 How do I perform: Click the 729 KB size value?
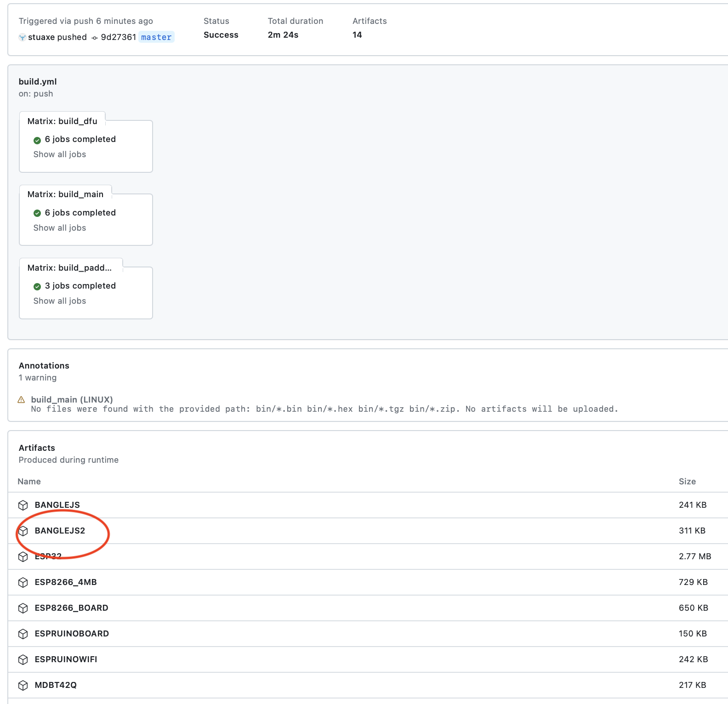click(x=693, y=582)
